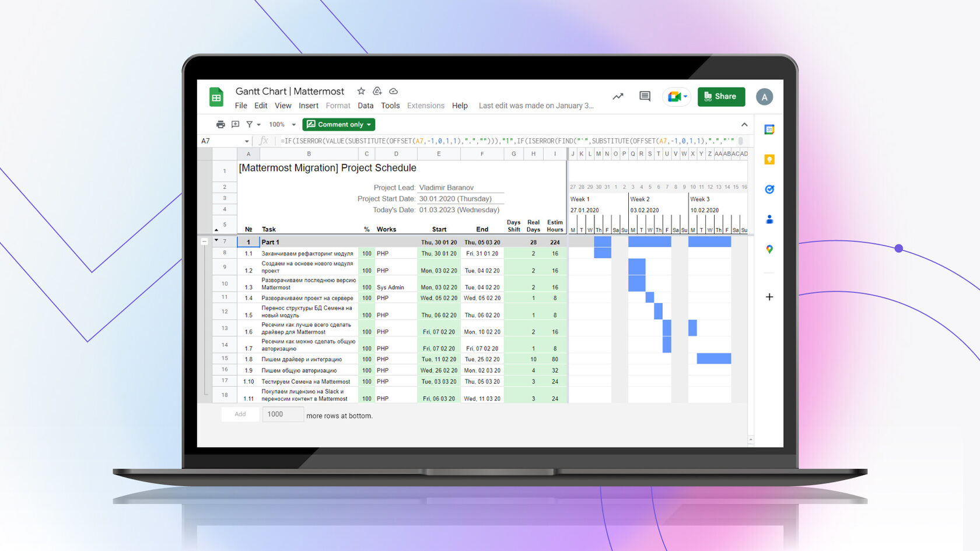Image resolution: width=980 pixels, height=551 pixels.
Task: Open the Format menu
Action: coord(338,106)
